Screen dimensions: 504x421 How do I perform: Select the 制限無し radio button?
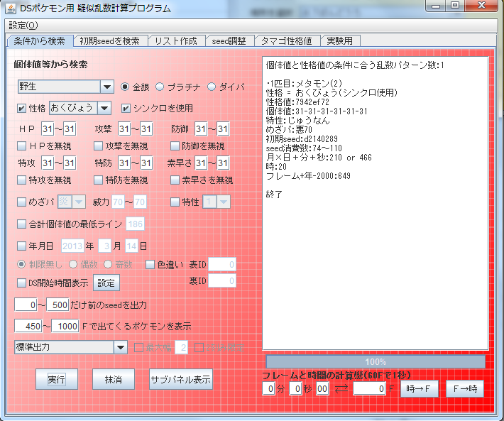pos(21,265)
